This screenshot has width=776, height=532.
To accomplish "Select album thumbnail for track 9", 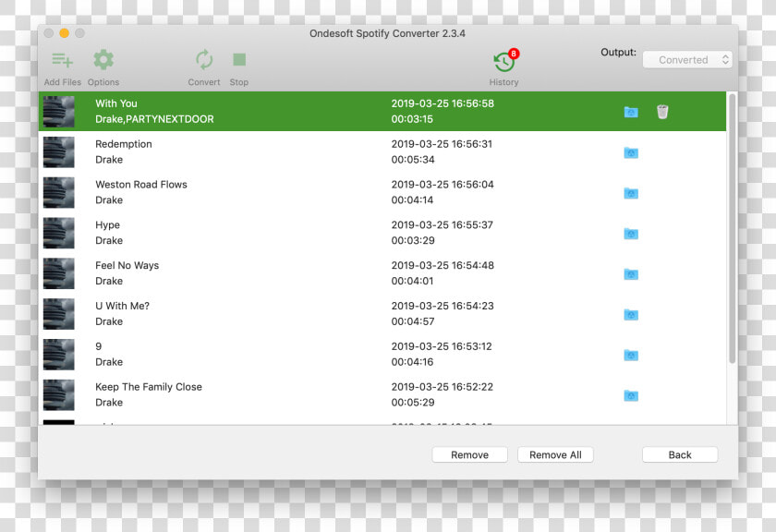I will coord(59,355).
